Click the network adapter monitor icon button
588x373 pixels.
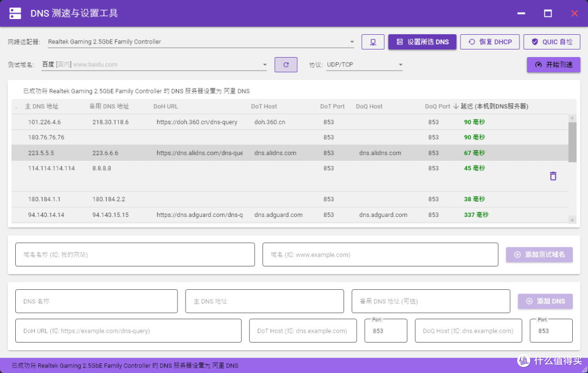373,42
